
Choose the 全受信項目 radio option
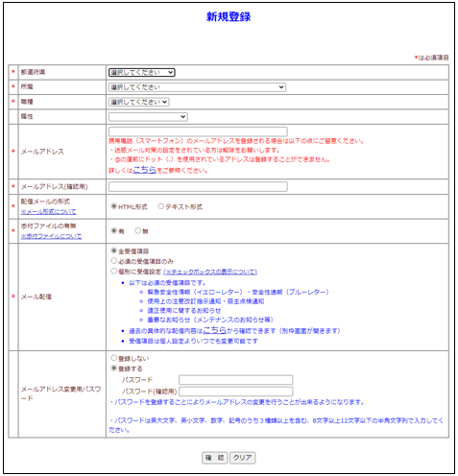tap(113, 250)
